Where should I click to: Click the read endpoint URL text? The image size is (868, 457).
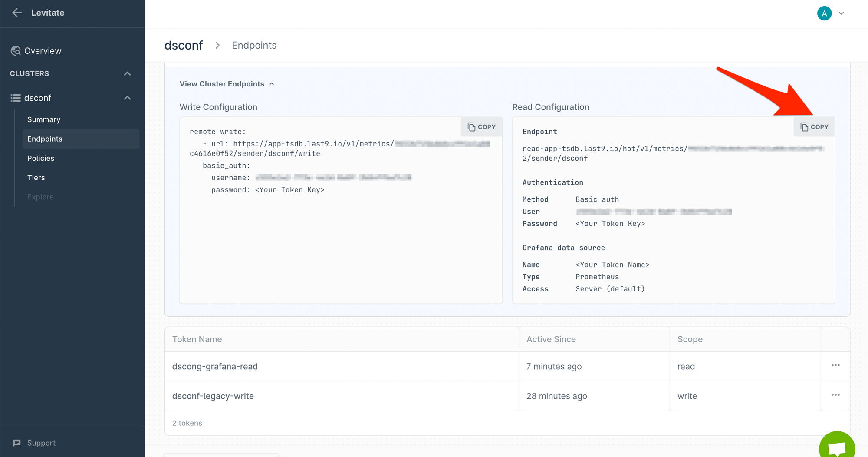[x=673, y=153]
